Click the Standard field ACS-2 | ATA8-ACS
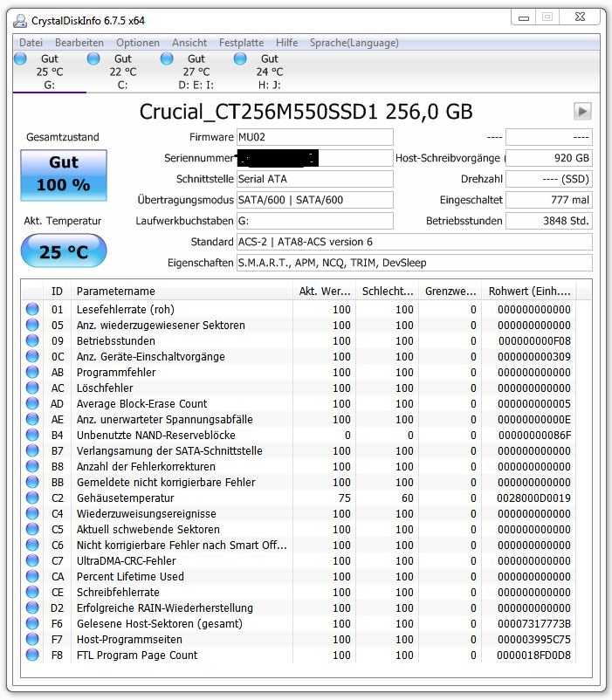This screenshot has width=612, height=700. coord(414,242)
